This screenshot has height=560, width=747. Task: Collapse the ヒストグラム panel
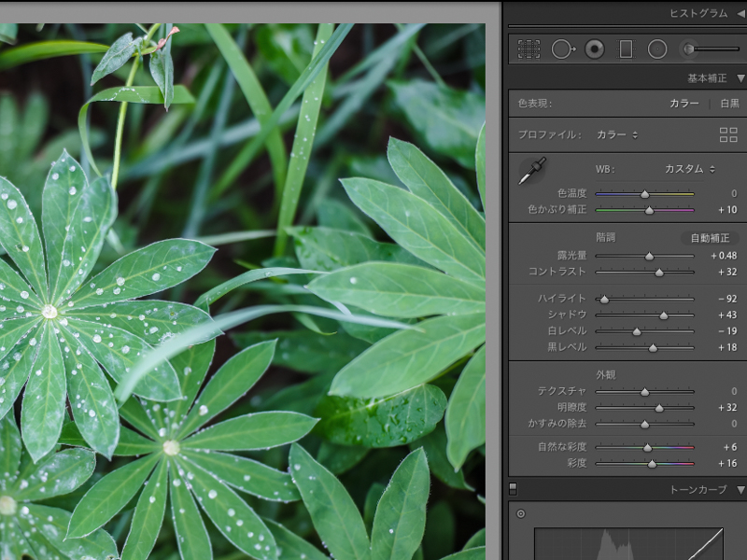tap(741, 14)
